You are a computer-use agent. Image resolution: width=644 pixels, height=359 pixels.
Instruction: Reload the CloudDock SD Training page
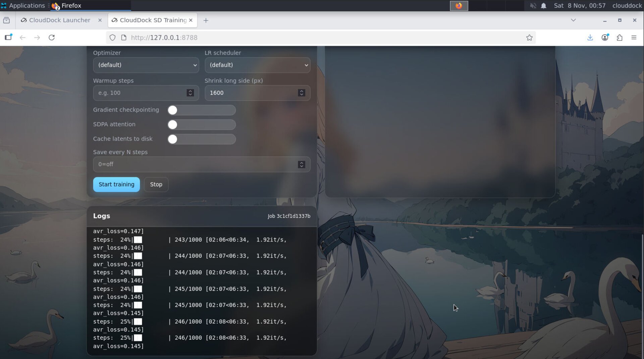point(52,37)
